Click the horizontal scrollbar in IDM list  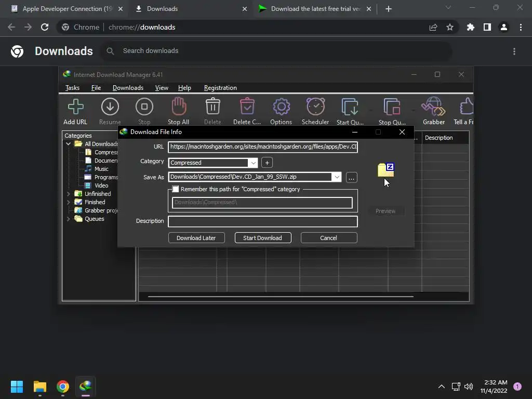pos(281,297)
